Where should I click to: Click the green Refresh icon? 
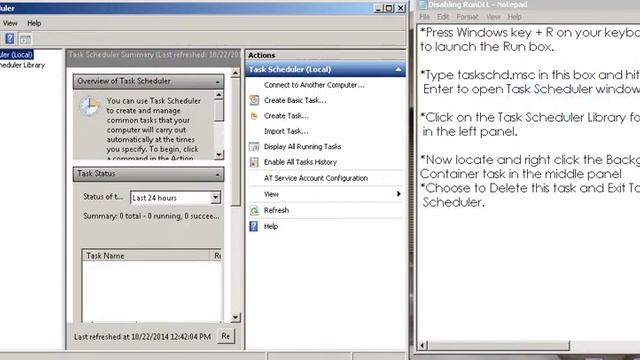coord(254,210)
